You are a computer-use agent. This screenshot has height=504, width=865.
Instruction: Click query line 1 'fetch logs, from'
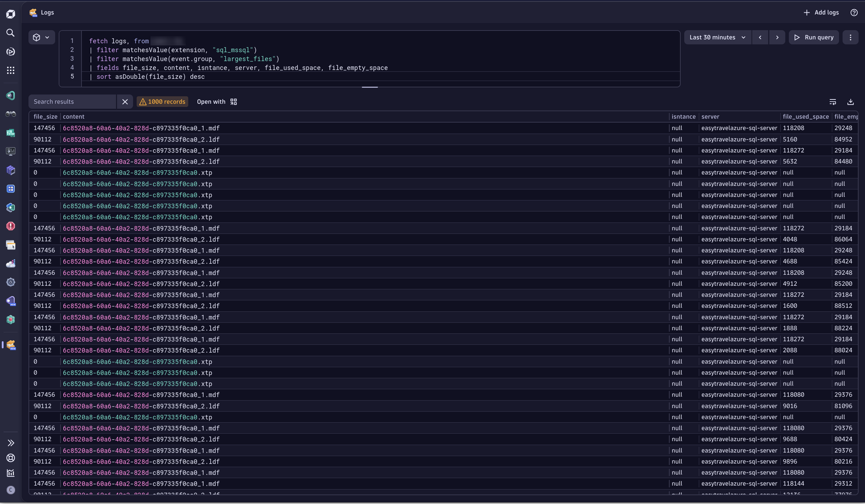click(119, 41)
